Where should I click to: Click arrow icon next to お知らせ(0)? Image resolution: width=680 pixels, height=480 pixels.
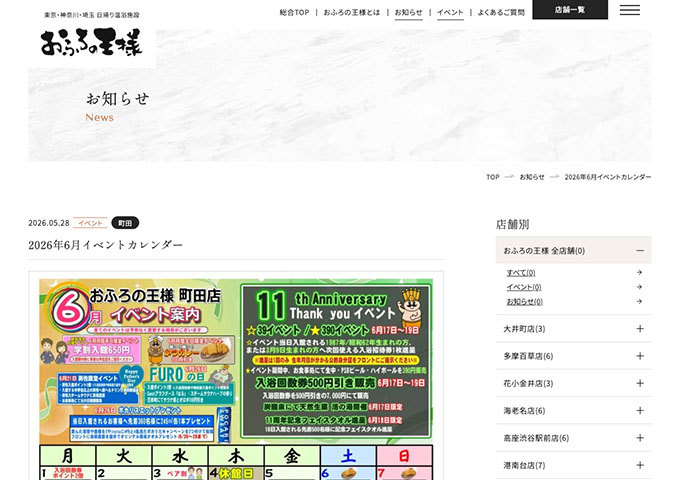639,301
